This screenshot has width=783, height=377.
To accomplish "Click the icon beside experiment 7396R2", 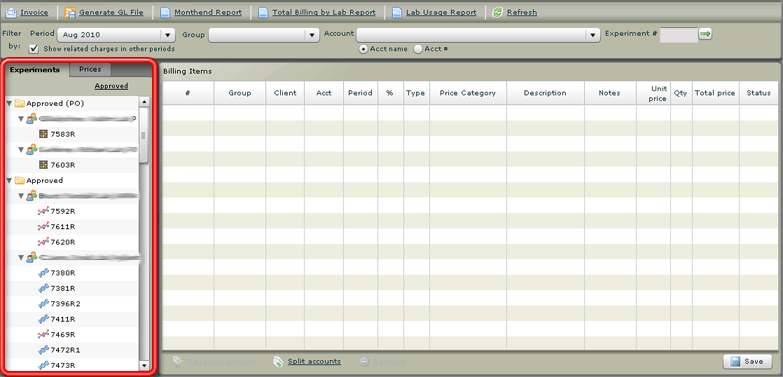I will click(43, 304).
